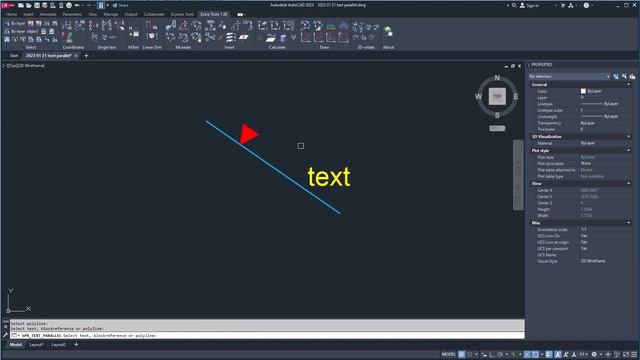Screen dimensions: 640x360
Task: Open the Help question mark icon
Action: pyautogui.click(x=587, y=5)
